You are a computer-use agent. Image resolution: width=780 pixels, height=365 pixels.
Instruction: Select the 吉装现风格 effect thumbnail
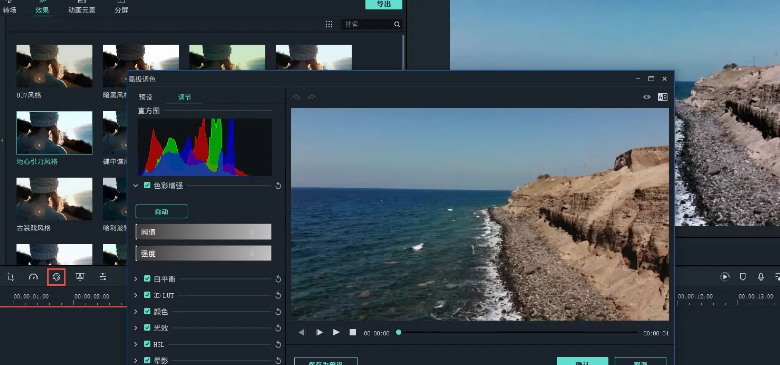(54, 199)
